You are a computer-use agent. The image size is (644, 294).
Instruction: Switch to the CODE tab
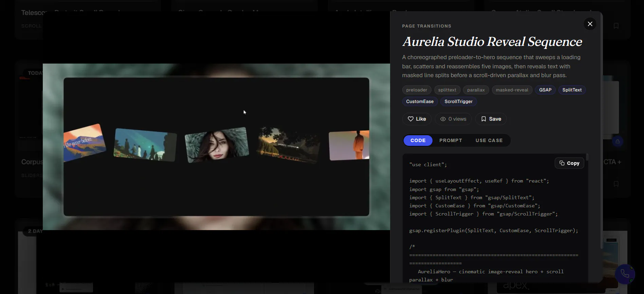point(418,140)
